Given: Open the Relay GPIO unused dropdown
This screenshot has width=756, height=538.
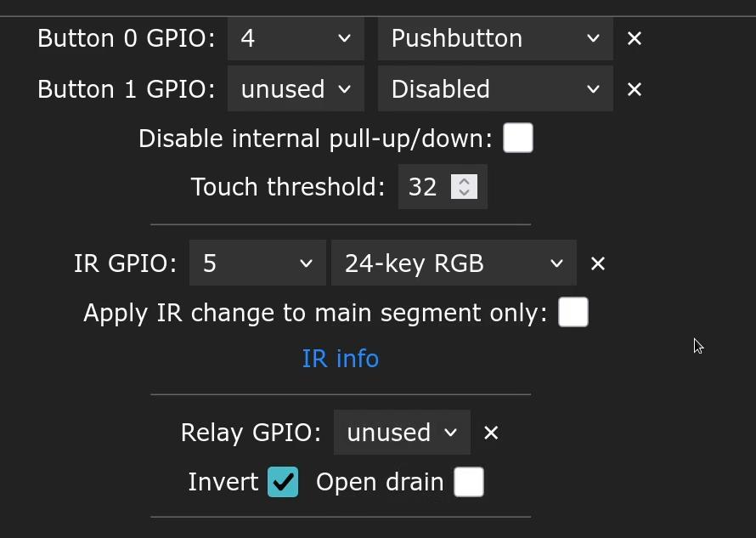Looking at the screenshot, I should (x=402, y=433).
